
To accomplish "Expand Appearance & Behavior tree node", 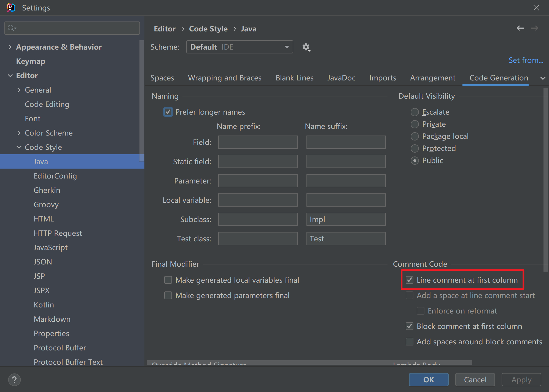I will click(10, 47).
